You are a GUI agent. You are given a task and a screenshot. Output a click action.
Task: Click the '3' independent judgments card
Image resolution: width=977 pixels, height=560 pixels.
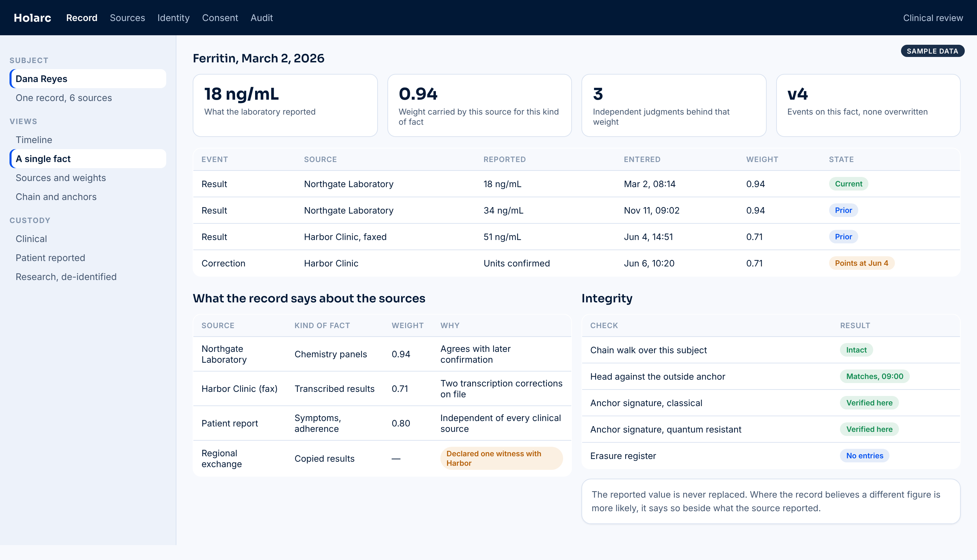click(674, 105)
